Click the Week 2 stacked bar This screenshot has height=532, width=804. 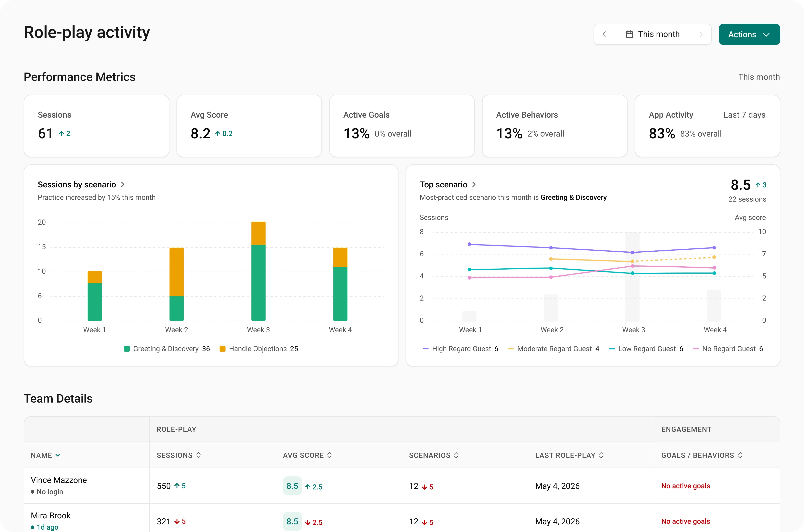(x=176, y=284)
